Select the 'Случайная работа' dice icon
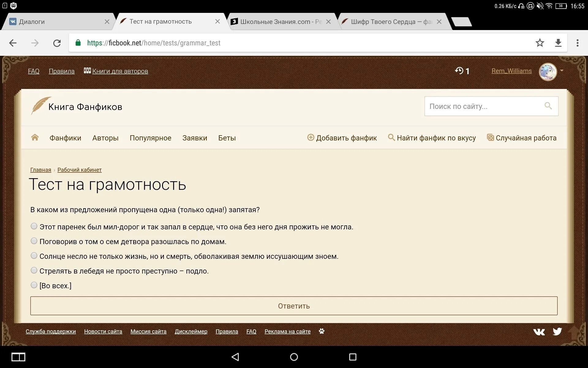Screen dimensions: 588x368 pos(490,138)
